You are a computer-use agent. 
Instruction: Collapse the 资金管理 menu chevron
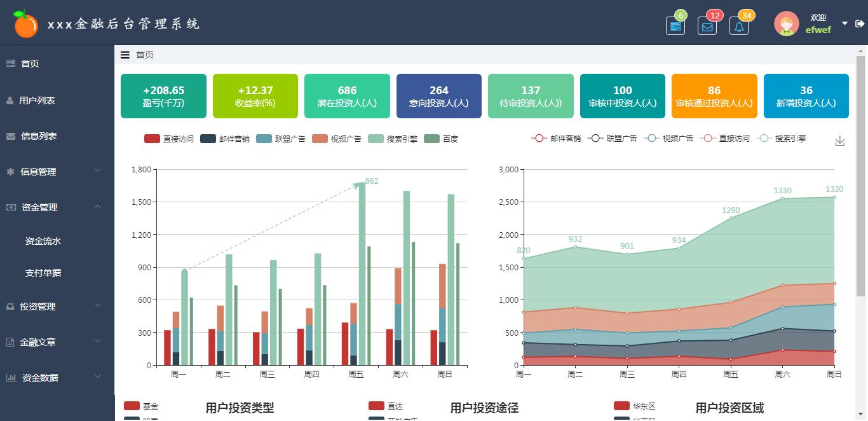(x=98, y=206)
